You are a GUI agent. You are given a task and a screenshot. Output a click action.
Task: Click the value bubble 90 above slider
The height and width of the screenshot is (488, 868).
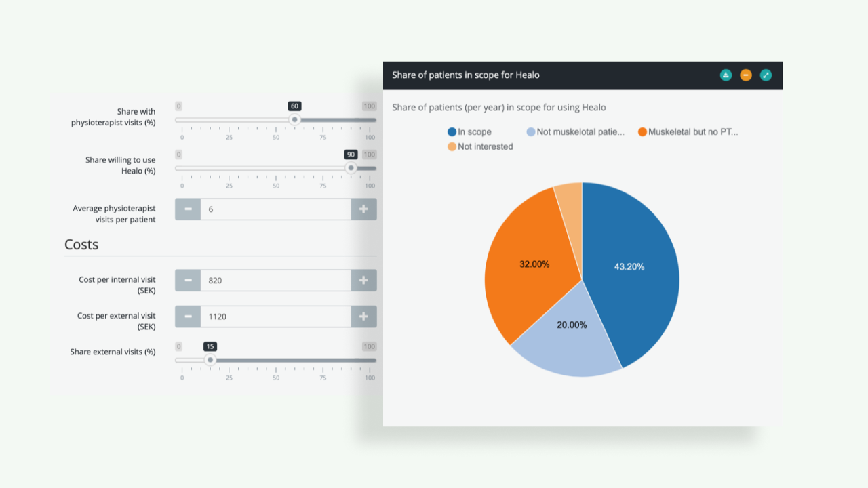pos(351,155)
